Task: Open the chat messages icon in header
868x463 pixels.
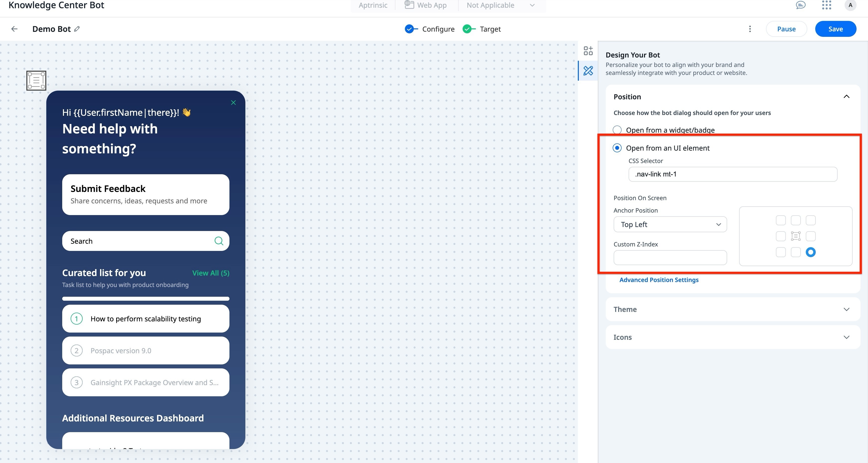Action: (801, 5)
